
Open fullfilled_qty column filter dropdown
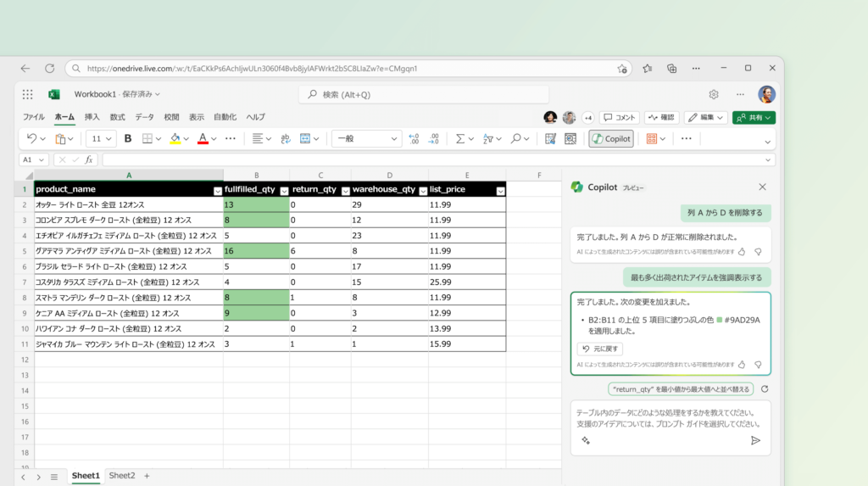[284, 191]
